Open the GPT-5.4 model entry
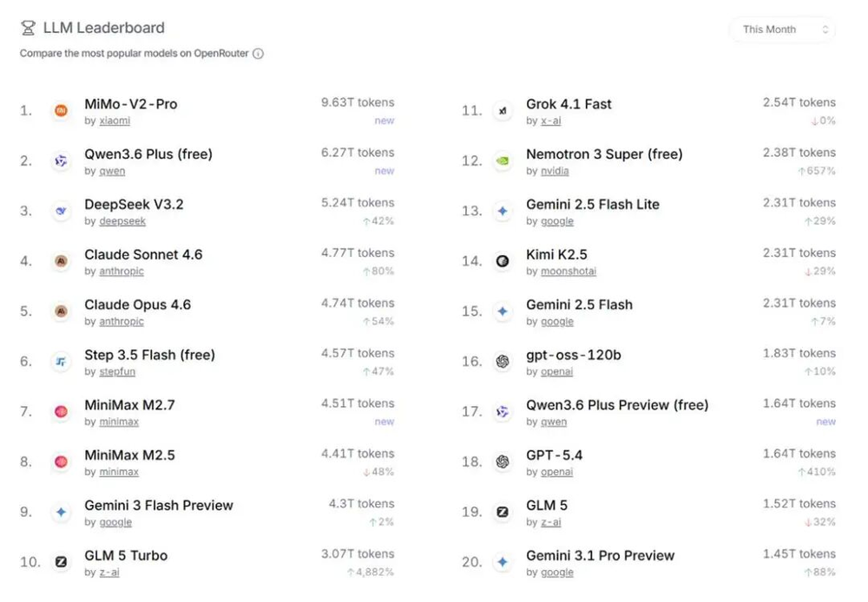Image resolution: width=868 pixels, height=602 pixels. [554, 455]
